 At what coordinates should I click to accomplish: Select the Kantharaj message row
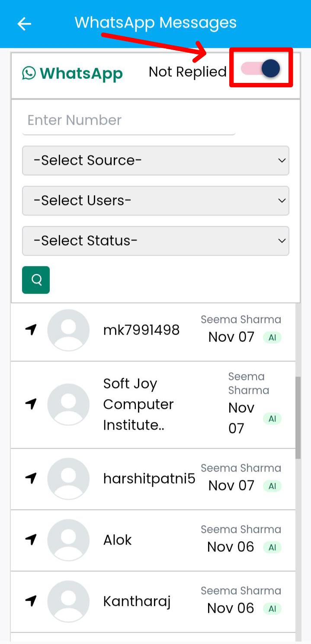click(137, 601)
